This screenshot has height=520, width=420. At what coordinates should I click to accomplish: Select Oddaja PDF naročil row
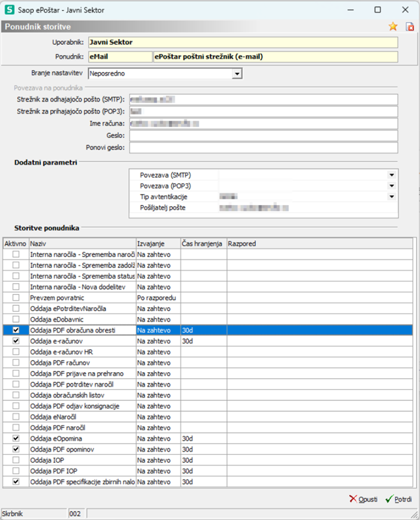pyautogui.click(x=208, y=428)
